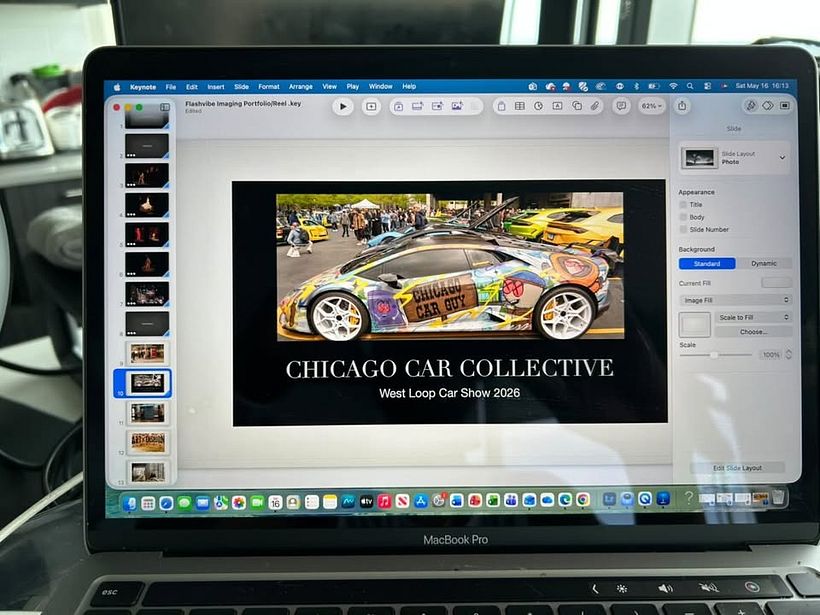Click the CHICAGO CAR COLLECTIVE title text
This screenshot has height=615, width=820.
(x=449, y=368)
